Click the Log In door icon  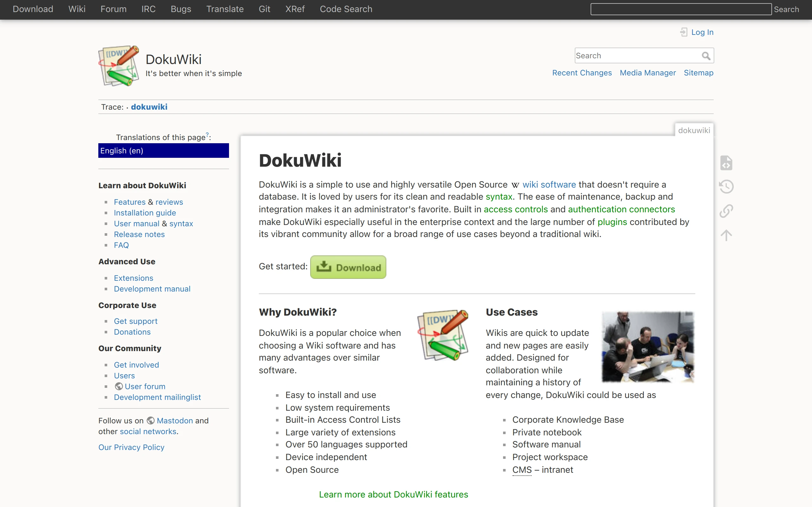[x=684, y=32]
